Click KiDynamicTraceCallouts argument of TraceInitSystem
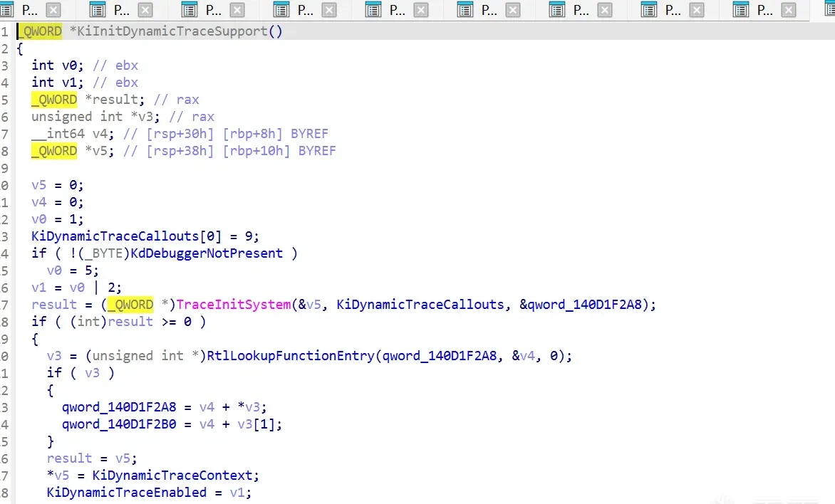This screenshot has width=835, height=504. pyautogui.click(x=420, y=305)
